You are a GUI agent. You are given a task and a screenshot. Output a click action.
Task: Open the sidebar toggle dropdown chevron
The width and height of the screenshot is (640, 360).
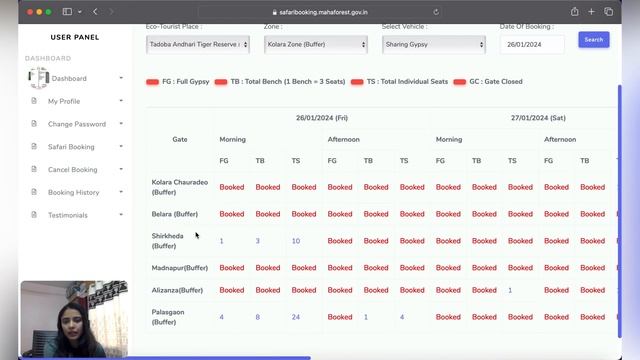80,12
